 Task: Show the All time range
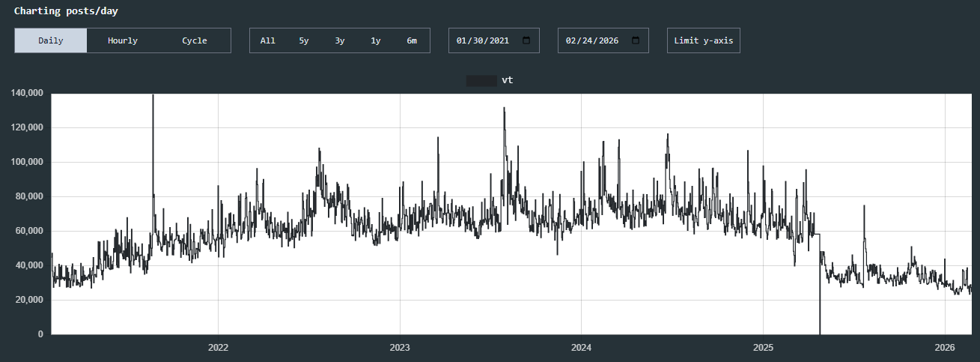click(x=268, y=40)
